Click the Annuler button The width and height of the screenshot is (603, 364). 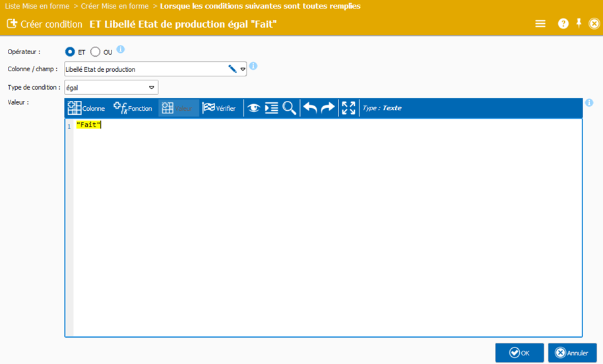(x=572, y=353)
